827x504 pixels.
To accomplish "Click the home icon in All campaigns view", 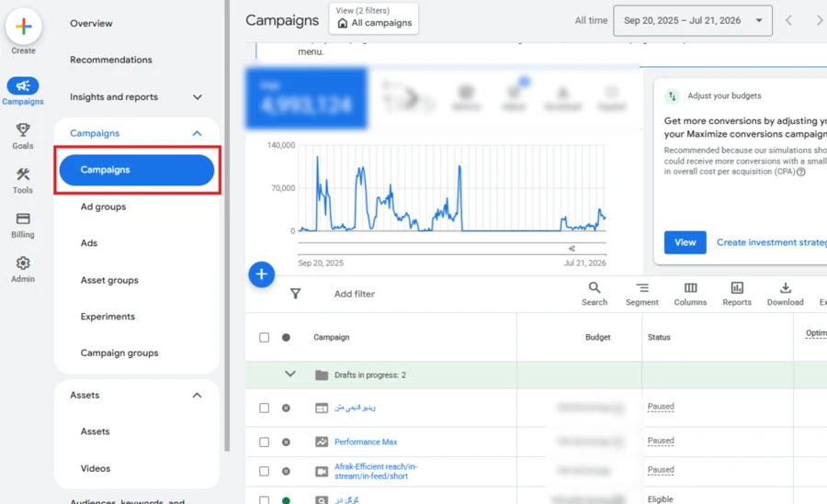I will 343,23.
